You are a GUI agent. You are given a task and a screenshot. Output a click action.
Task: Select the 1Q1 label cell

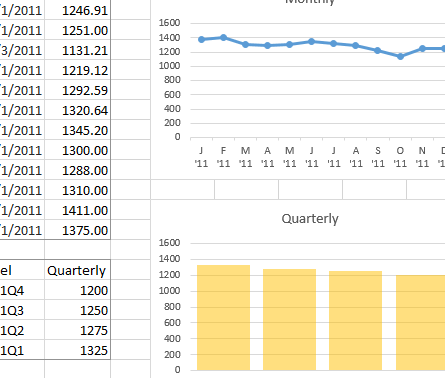[x=22, y=350]
